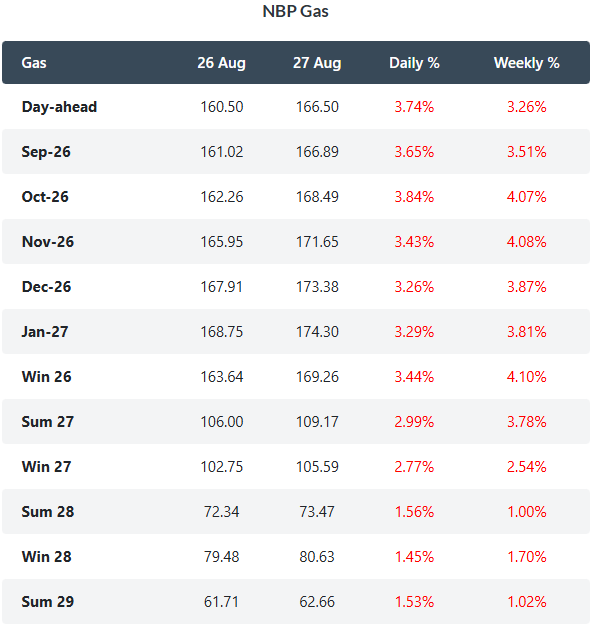Click the Sum 28 weekly change 1.00%
The width and height of the screenshot is (603, 630).
tap(527, 512)
